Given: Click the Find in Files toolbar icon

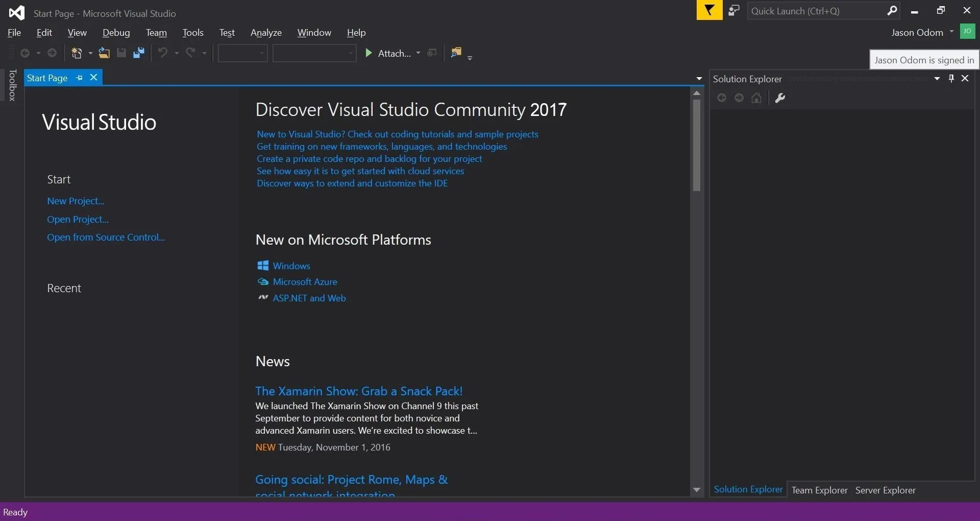Looking at the screenshot, I should coord(456,53).
